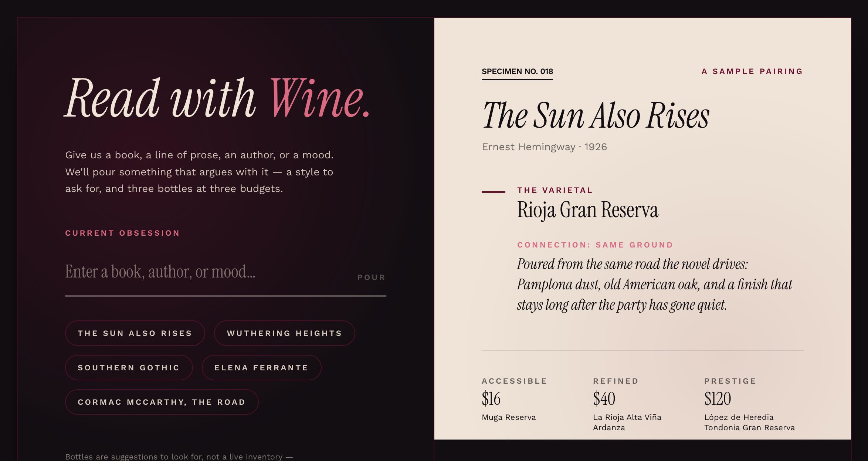Click the Read with Wine heading
Viewport: 868px width, 461px height.
[x=217, y=98]
